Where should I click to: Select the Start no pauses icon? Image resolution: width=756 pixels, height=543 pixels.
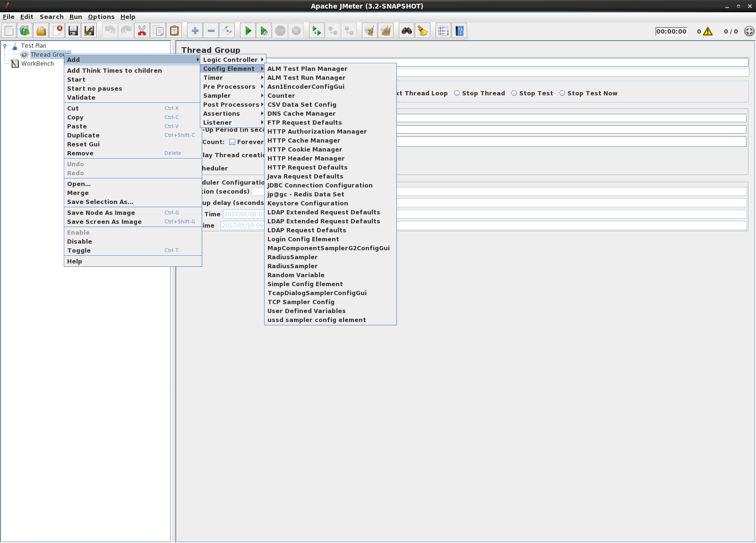pyautogui.click(x=264, y=31)
